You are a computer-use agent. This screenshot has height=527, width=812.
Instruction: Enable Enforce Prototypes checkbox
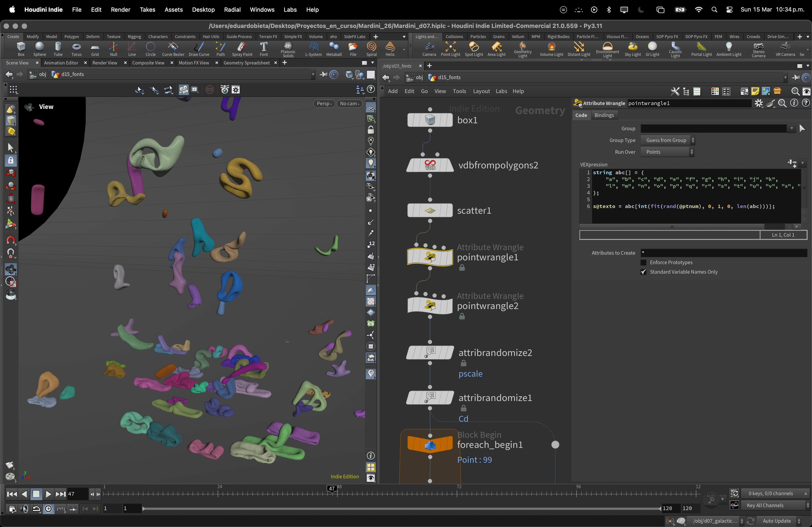(x=644, y=262)
